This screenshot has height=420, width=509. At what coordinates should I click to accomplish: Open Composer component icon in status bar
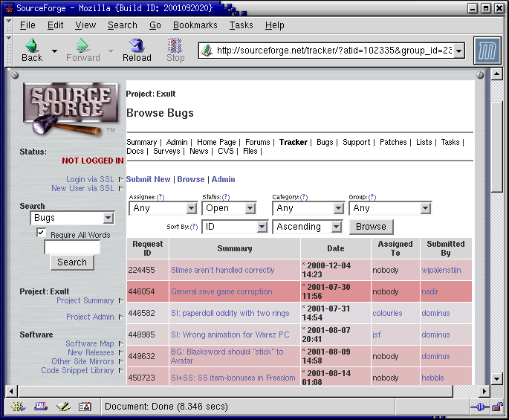point(63,407)
